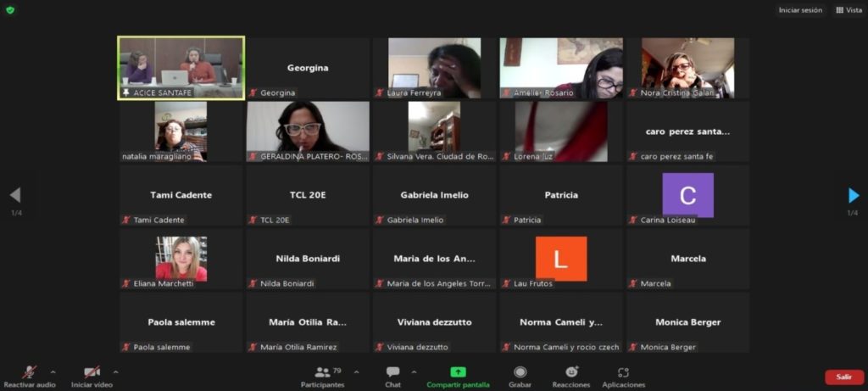The height and width of the screenshot is (391, 868).
Task: Turn on camera with Iniciar video
Action: pos(92,376)
